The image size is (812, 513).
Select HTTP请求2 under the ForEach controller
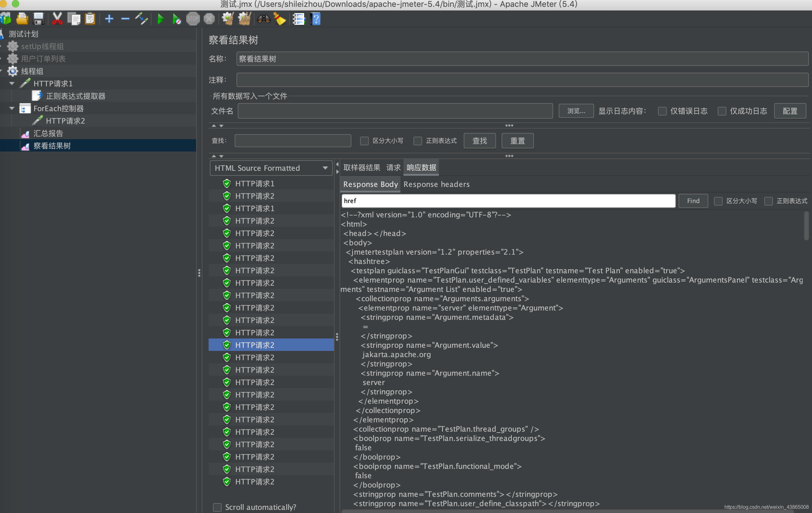click(x=65, y=121)
